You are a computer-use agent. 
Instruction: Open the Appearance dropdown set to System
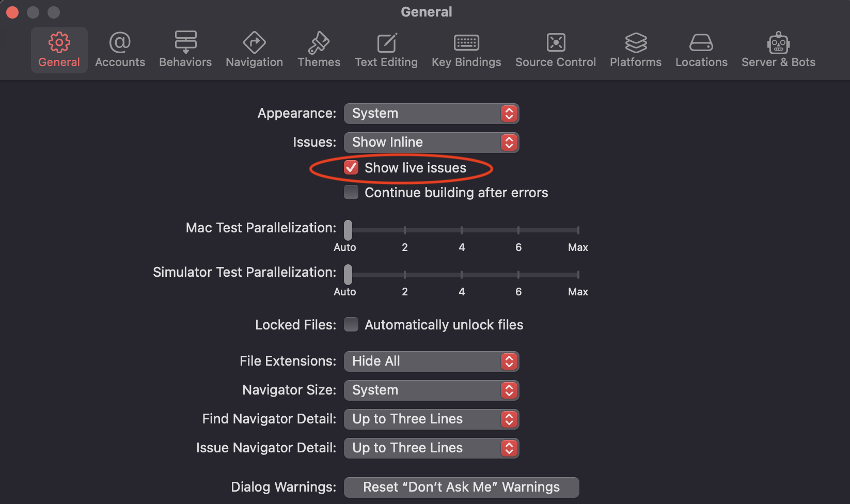tap(431, 114)
